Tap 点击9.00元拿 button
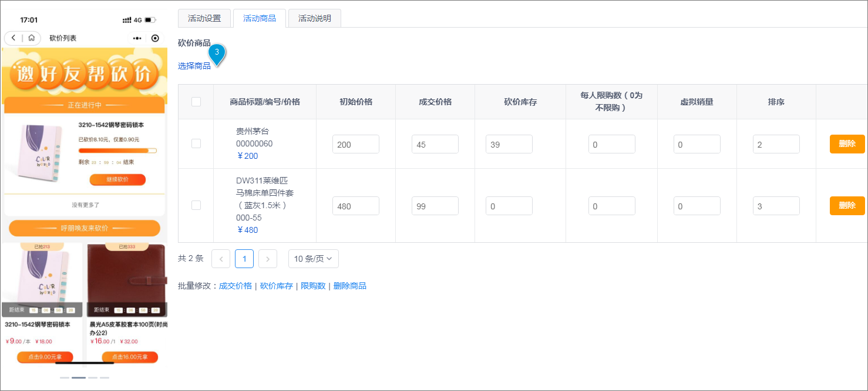 pyautogui.click(x=45, y=356)
